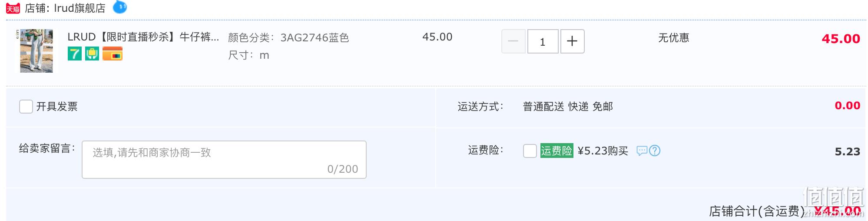The height and width of the screenshot is (221, 868).
Task: Click the blue speech bubble next to 运费险
Action: tap(642, 151)
